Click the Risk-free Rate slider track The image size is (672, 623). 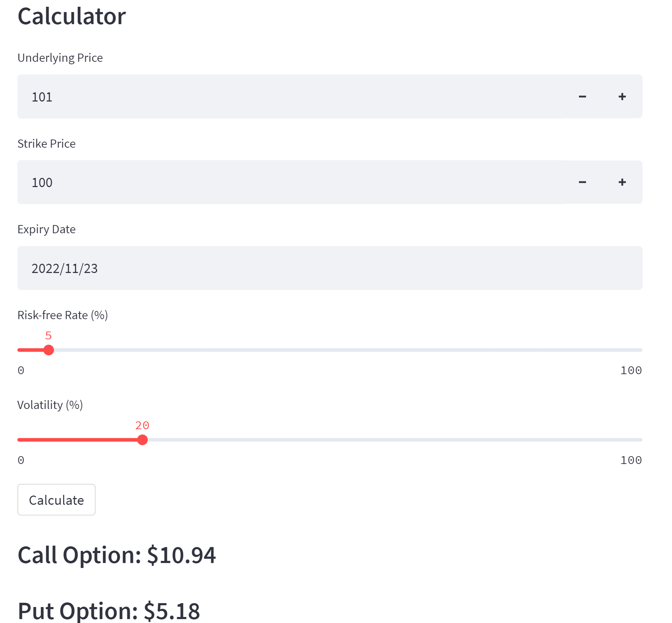coord(320,350)
